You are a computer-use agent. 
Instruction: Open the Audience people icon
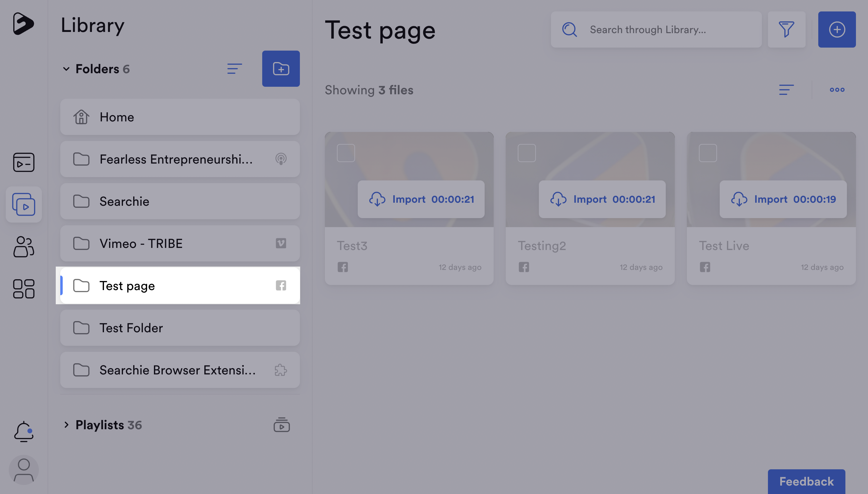click(24, 247)
